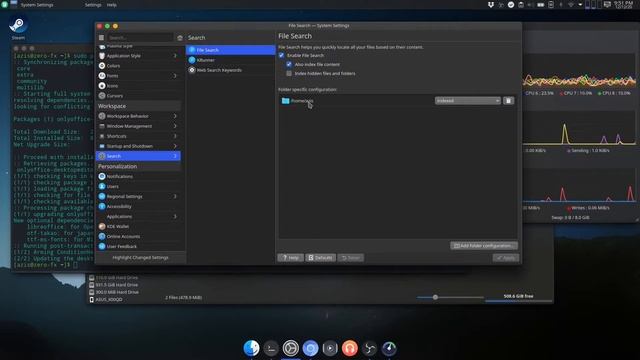The width and height of the screenshot is (640, 360).
Task: Open the Steam desktop icon
Action: coord(18,25)
